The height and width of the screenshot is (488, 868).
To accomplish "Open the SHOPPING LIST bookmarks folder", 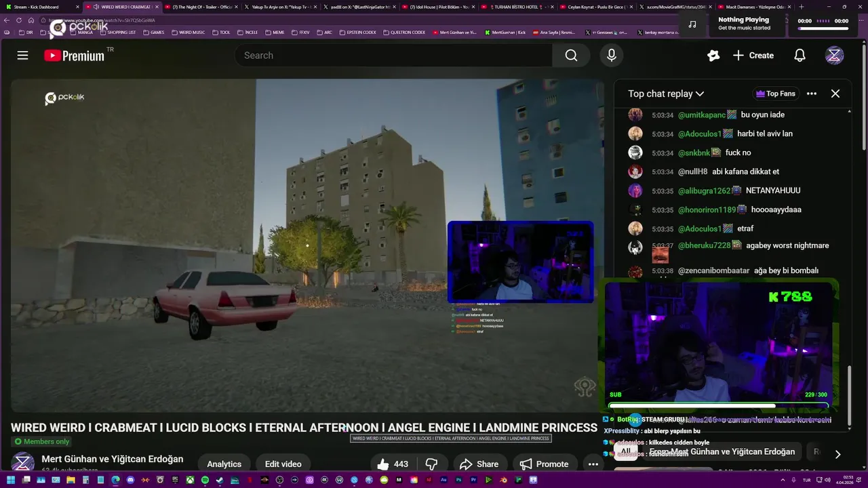I will pyautogui.click(x=117, y=33).
